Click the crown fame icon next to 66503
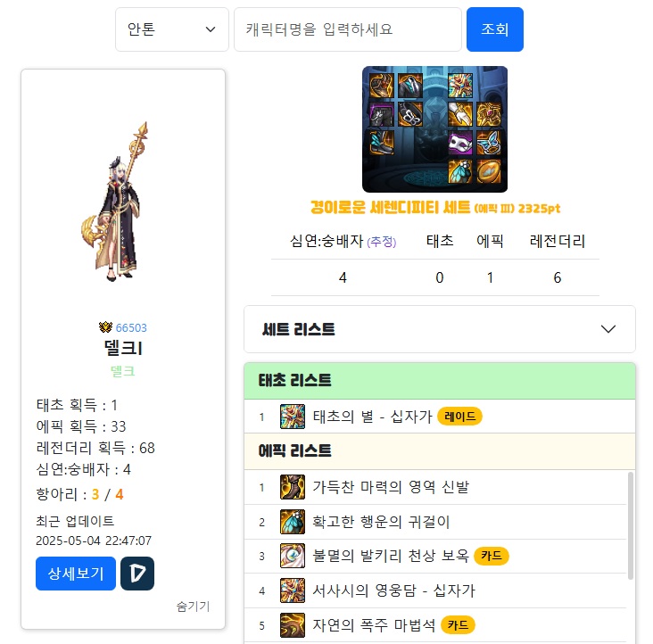Image resolution: width=653 pixels, height=644 pixels. click(x=106, y=327)
